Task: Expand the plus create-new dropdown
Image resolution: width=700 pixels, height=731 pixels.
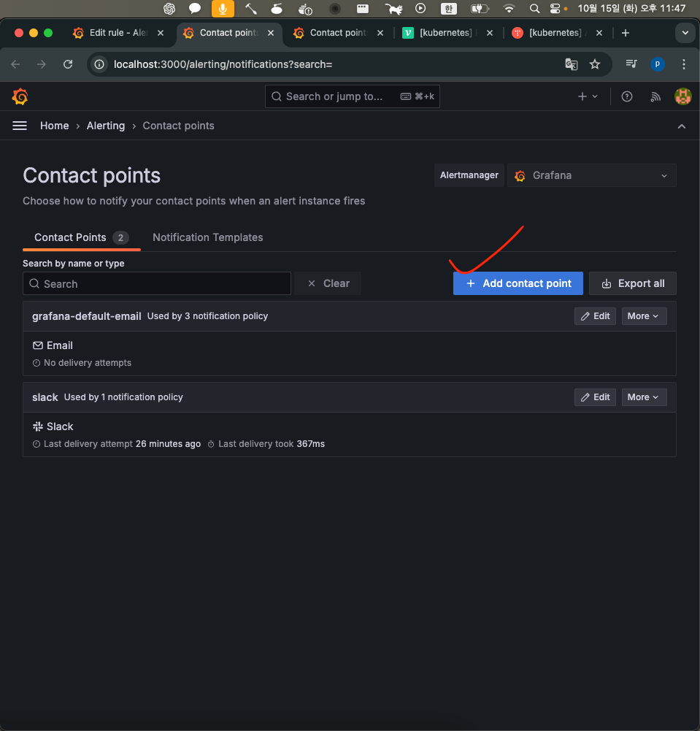Action: point(587,96)
